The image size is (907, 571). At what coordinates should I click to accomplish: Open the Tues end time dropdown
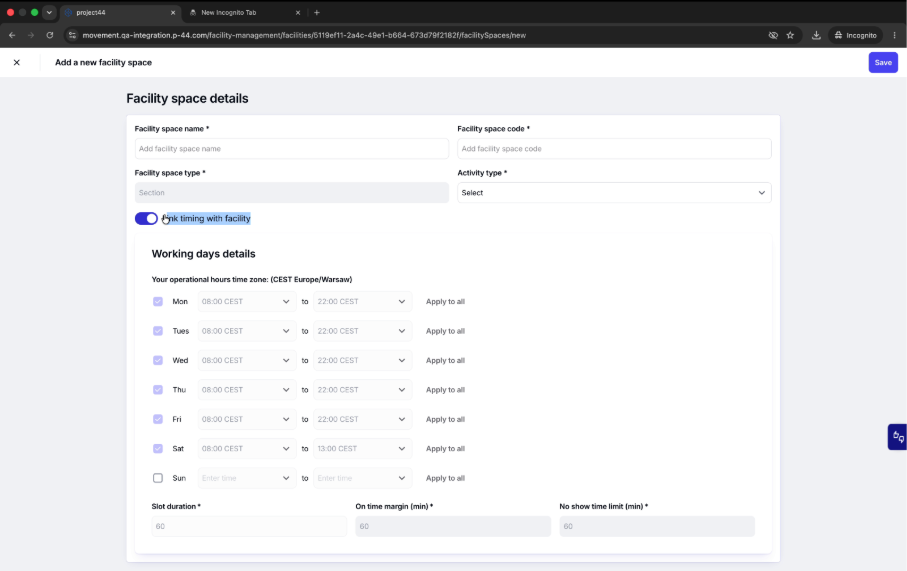click(x=363, y=331)
